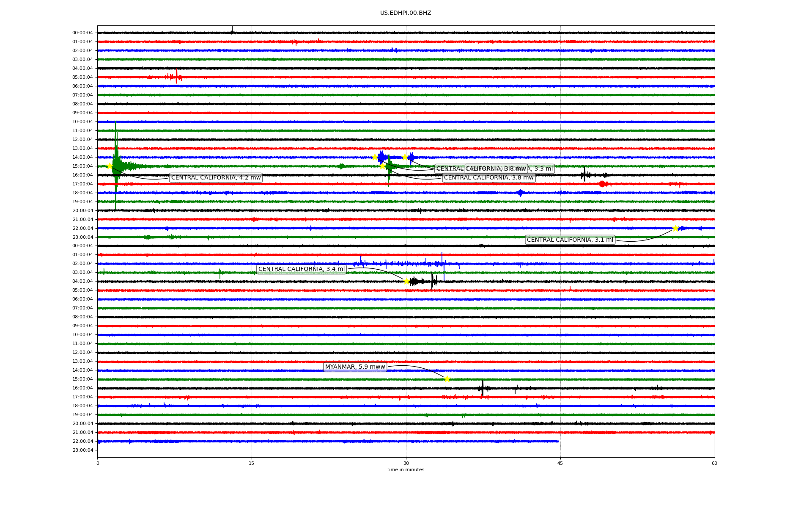The height and width of the screenshot is (508, 812).
Task: Click the 15 tick on the x-axis
Action: pos(252,463)
